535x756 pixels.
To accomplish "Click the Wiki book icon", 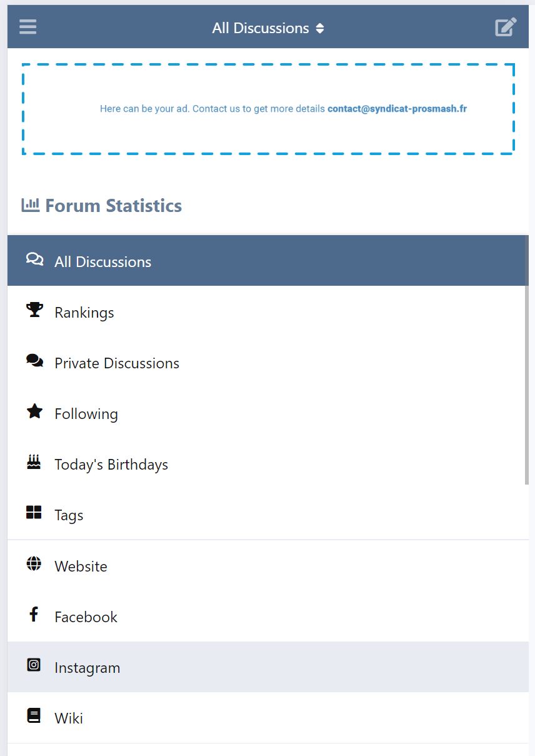I will tap(34, 716).
